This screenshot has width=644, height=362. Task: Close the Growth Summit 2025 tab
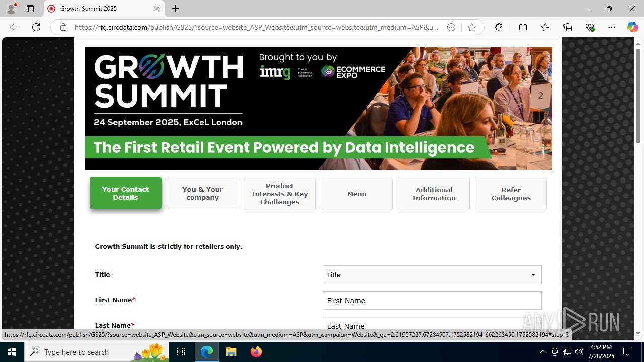[x=156, y=9]
